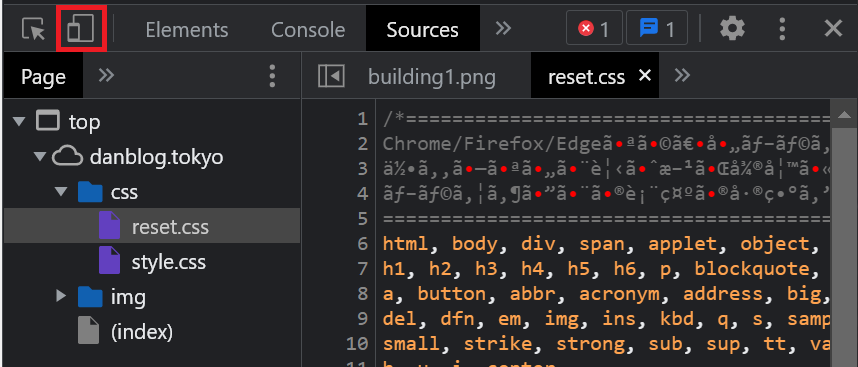Open DevTools settings gear
Image resolution: width=858 pixels, height=367 pixels.
tap(732, 28)
